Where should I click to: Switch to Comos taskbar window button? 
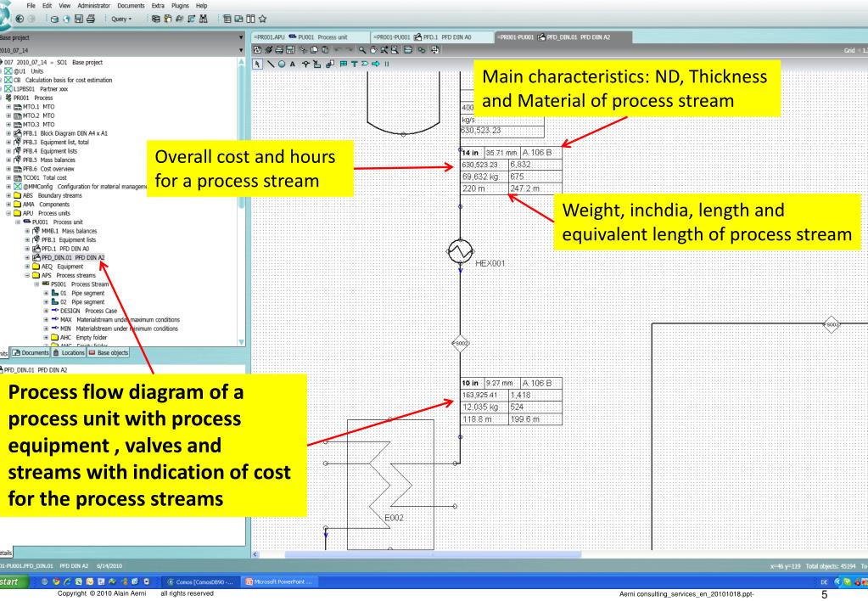(202, 581)
